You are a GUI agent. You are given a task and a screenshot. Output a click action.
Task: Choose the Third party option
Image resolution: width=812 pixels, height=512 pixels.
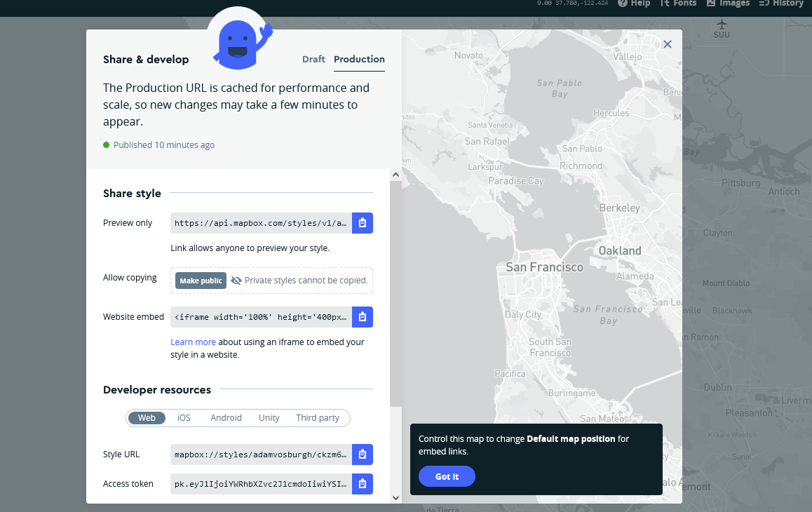click(318, 418)
